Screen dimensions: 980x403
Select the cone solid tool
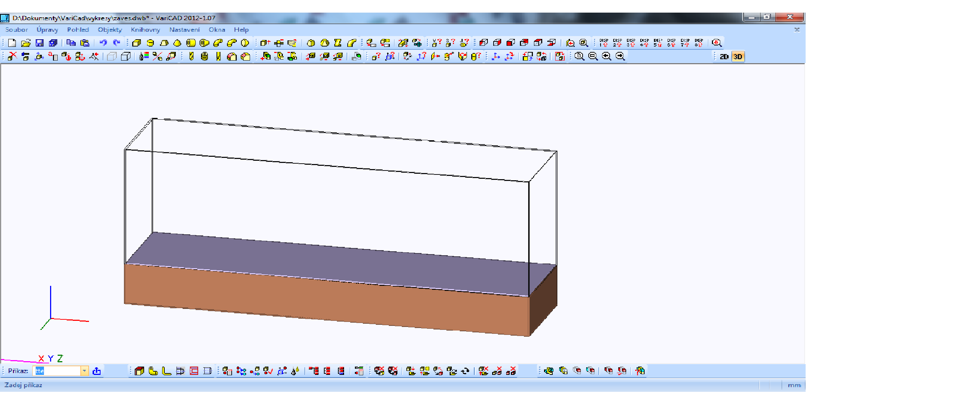coord(177,43)
